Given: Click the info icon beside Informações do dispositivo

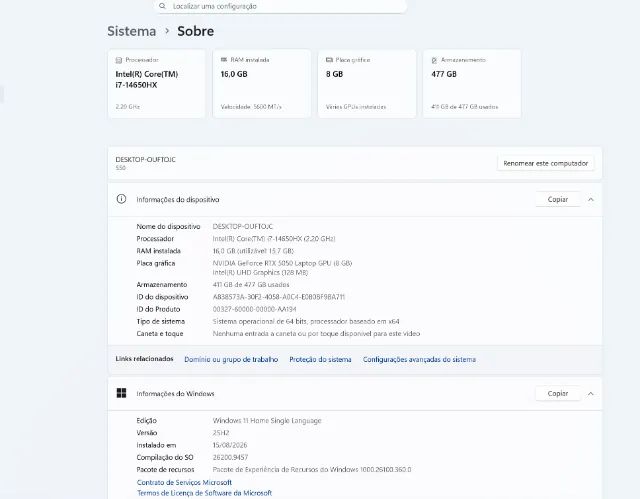Looking at the screenshot, I should 121,199.
